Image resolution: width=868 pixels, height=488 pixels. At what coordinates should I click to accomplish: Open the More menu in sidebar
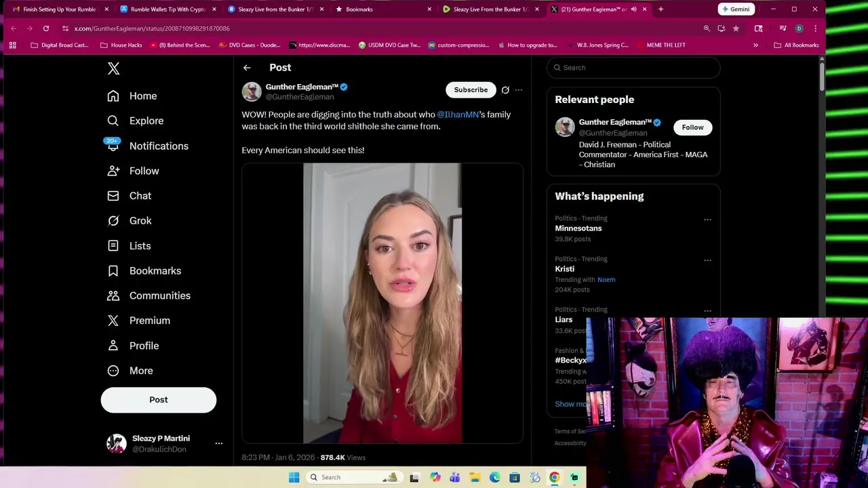tap(131, 371)
